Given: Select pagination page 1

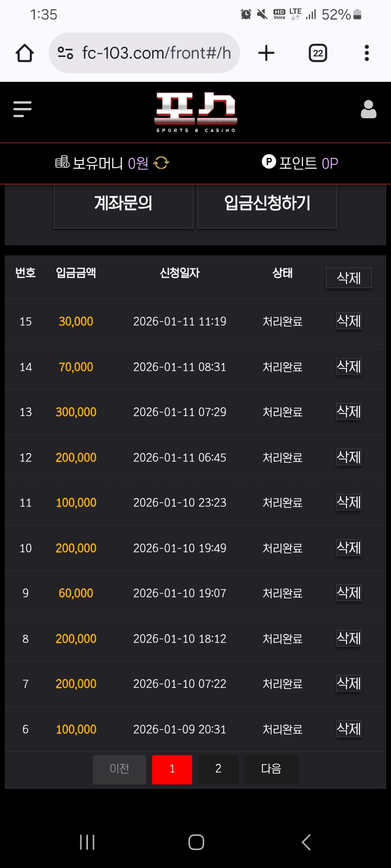Looking at the screenshot, I should tap(172, 769).
